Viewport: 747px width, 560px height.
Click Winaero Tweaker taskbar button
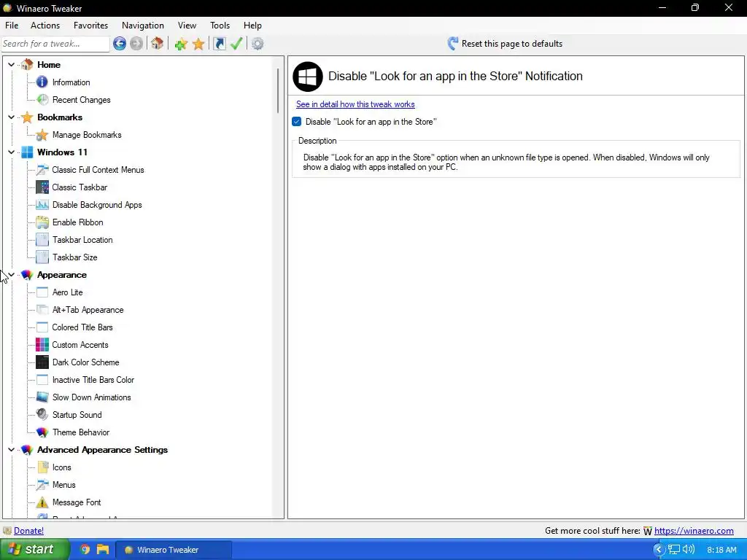[174, 550]
